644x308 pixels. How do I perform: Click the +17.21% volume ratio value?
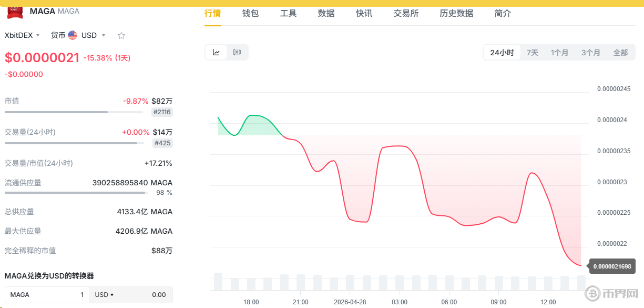click(x=158, y=163)
